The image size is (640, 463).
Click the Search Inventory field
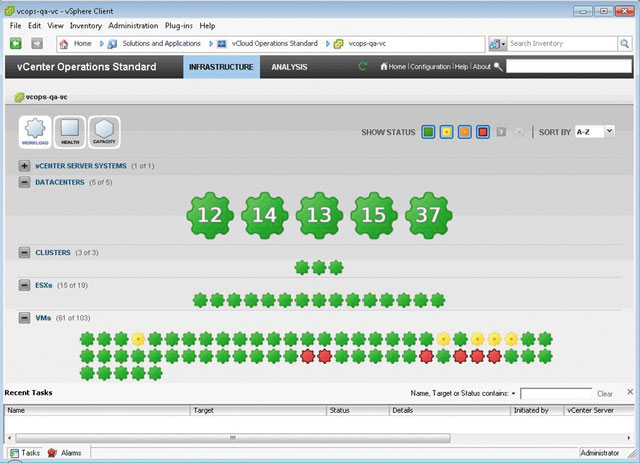pos(563,44)
